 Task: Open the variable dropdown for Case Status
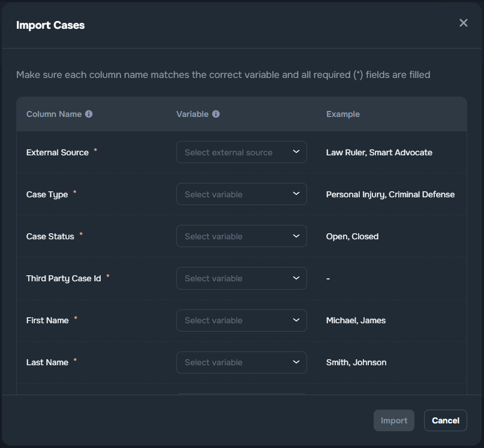242,236
